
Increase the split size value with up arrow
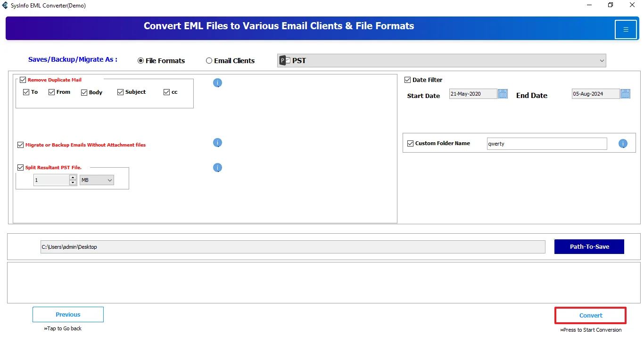[x=73, y=178]
